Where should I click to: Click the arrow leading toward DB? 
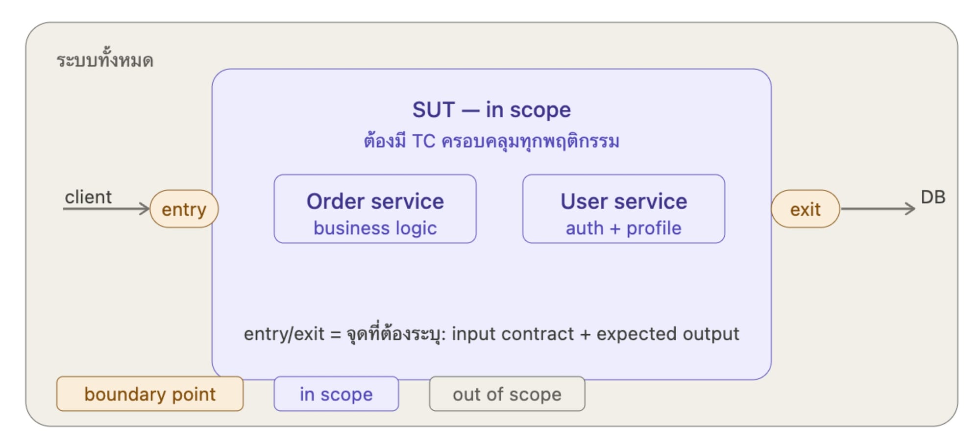click(877, 209)
